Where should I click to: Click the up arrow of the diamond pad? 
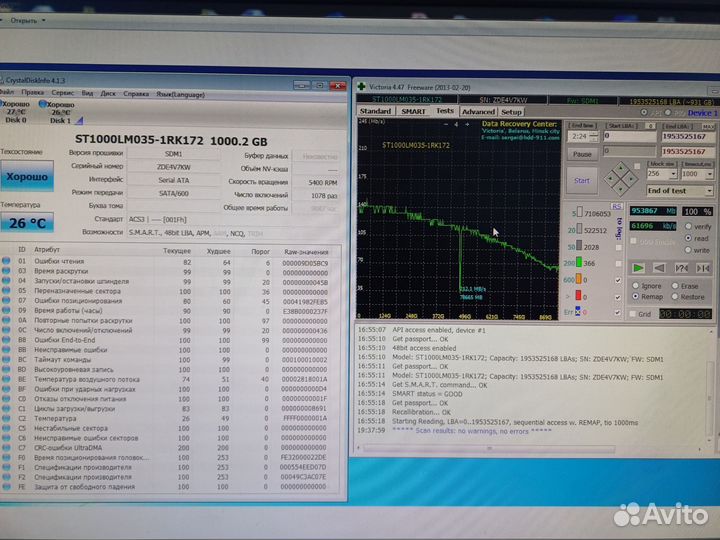coord(621,168)
